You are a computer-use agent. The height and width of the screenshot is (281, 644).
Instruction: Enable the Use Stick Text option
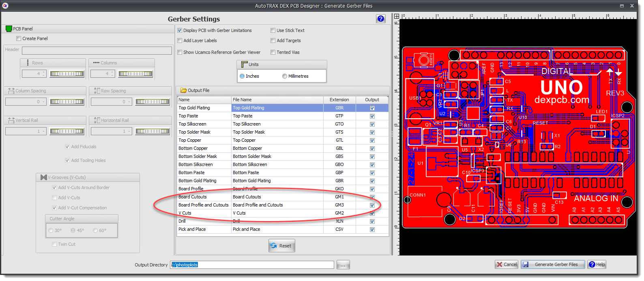click(x=273, y=30)
